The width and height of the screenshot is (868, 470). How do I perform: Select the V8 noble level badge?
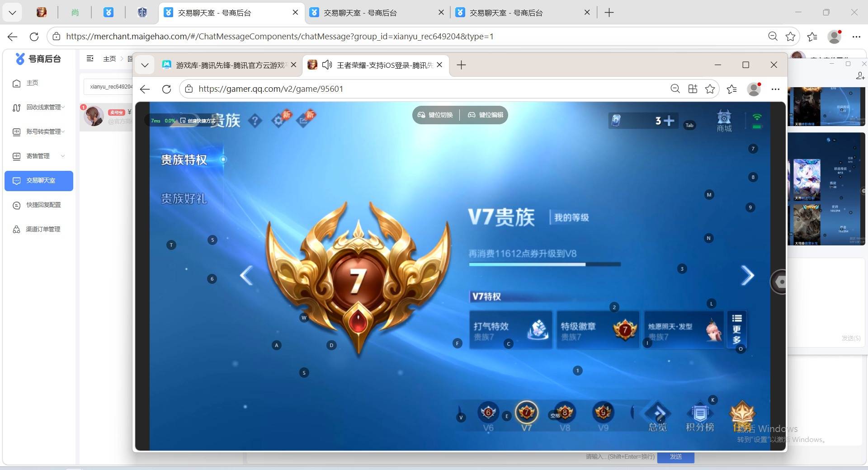click(x=565, y=417)
